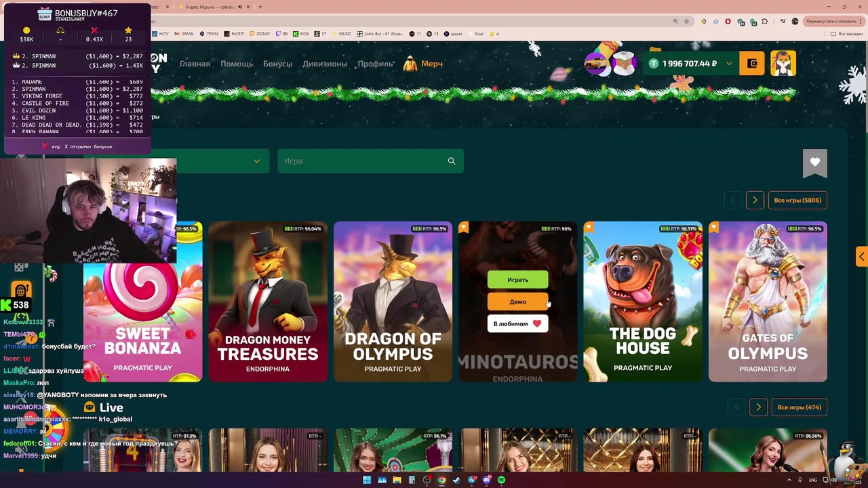Open the Мерч store link
Viewport: 868px width, 488px height.
(423, 64)
